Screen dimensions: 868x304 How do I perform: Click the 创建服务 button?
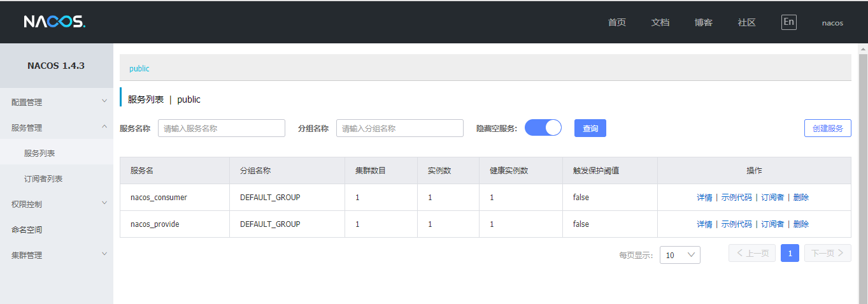pyautogui.click(x=827, y=128)
